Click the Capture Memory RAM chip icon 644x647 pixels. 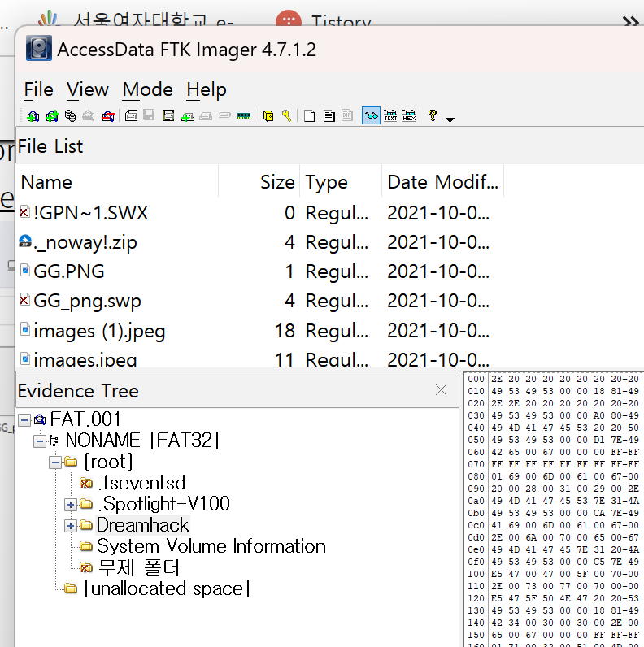click(x=244, y=116)
